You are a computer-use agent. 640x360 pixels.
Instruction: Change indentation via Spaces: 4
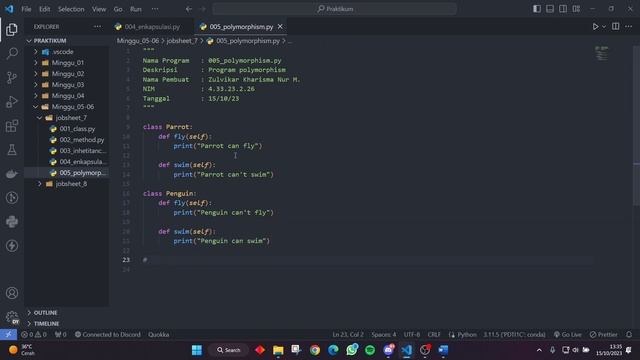point(384,335)
